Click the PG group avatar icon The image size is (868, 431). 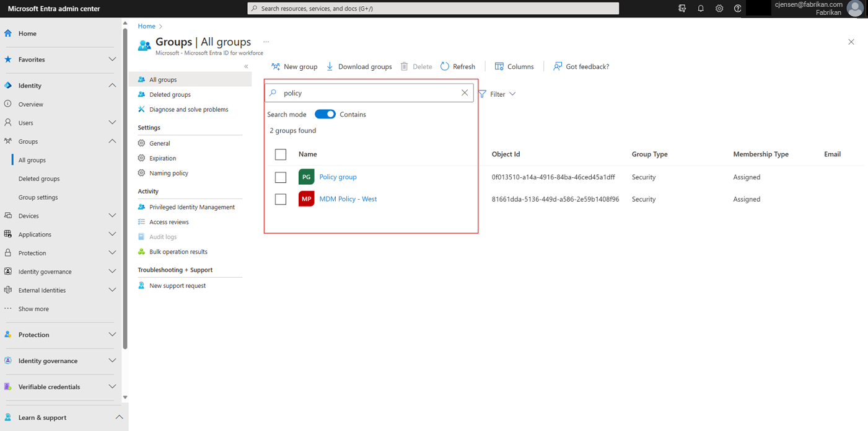[x=306, y=177]
